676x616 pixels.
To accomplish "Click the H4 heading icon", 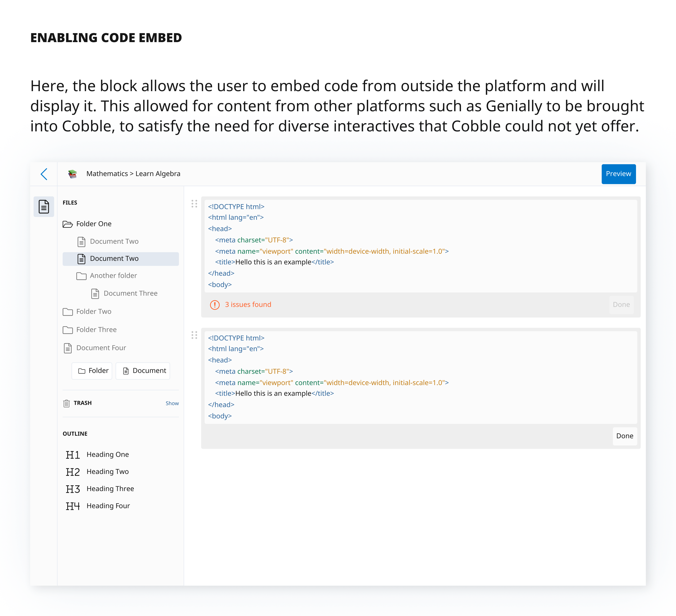I will 73,506.
